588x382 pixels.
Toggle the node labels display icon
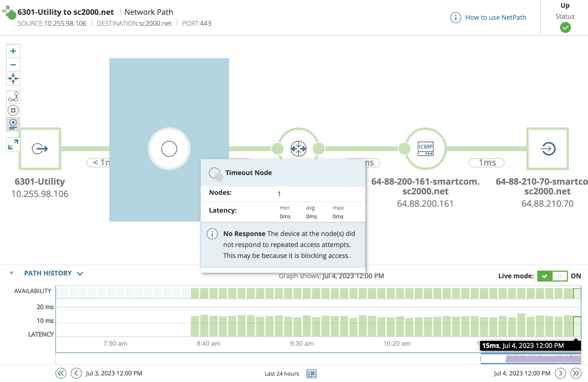click(13, 124)
